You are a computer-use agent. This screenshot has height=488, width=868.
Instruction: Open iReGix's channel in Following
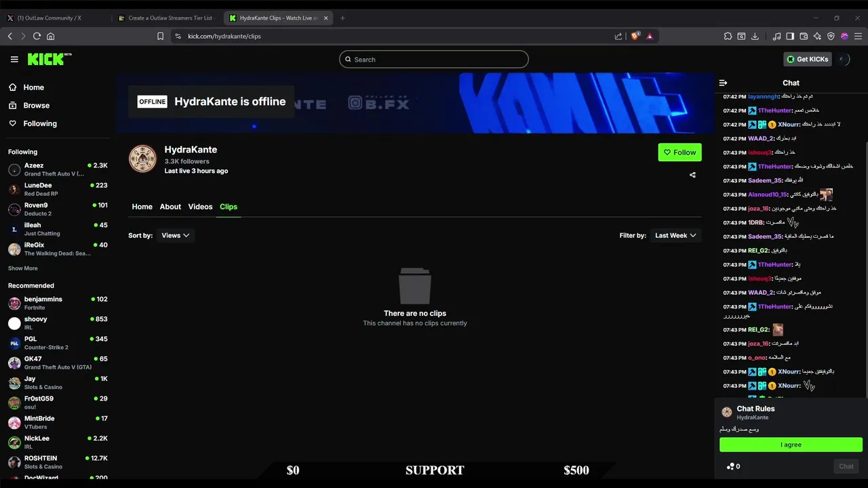click(x=58, y=249)
